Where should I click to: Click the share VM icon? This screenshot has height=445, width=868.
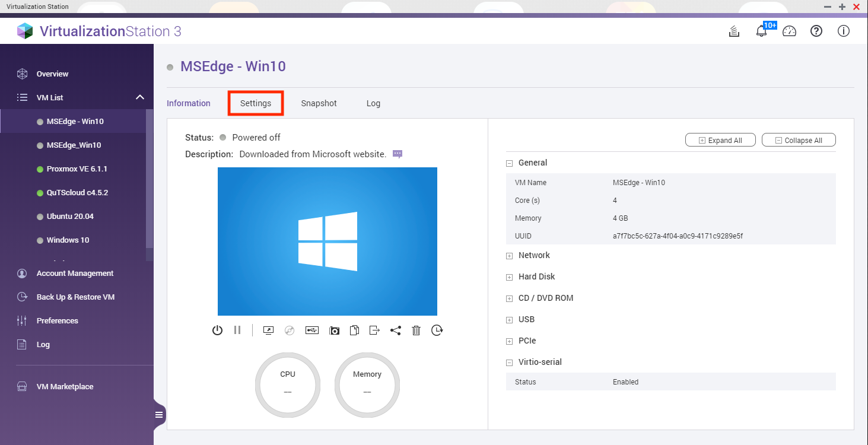pyautogui.click(x=396, y=330)
